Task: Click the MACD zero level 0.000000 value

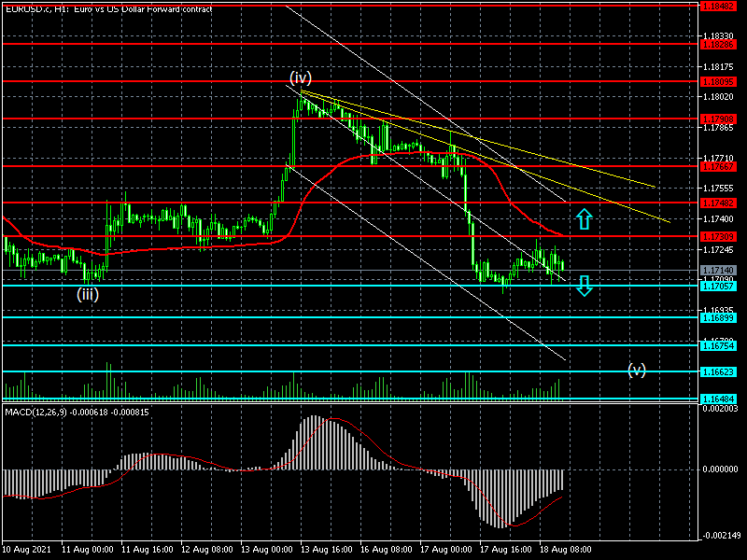Action: point(720,469)
